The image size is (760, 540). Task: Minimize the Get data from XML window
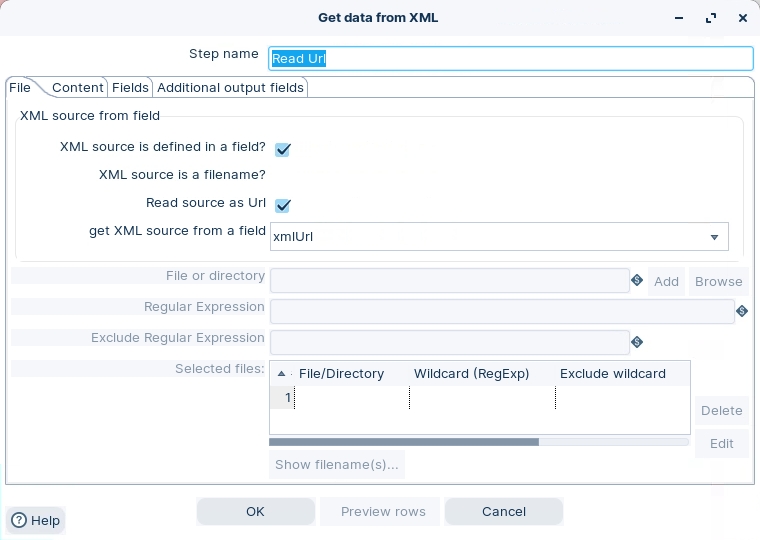click(681, 18)
